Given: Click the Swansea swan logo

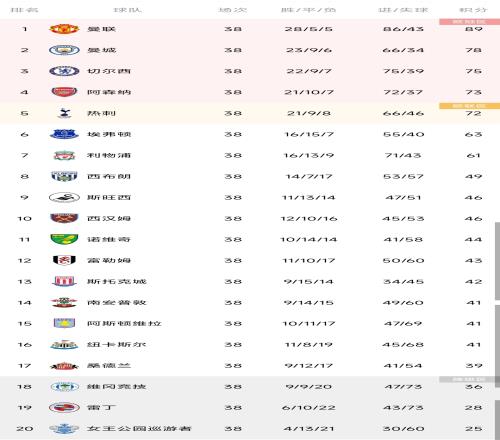Looking at the screenshot, I should [64, 197].
